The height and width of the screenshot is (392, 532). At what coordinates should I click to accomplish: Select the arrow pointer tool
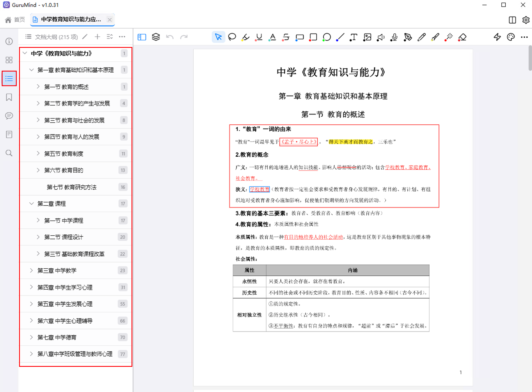click(x=218, y=37)
